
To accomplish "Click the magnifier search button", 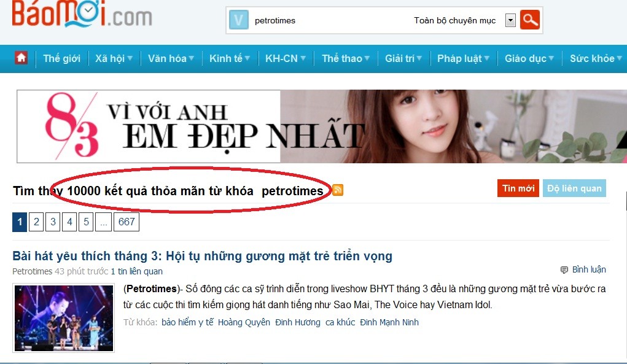I will point(530,20).
